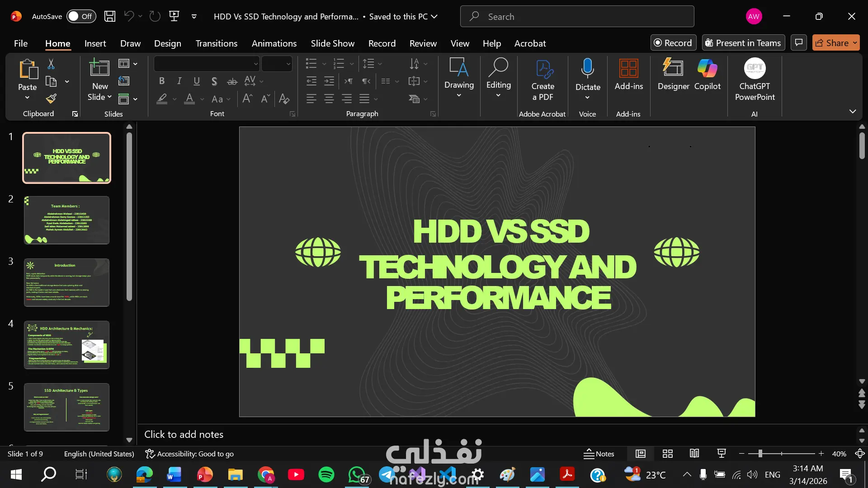Click Increase Font Size icon
868x488 pixels.
247,99
